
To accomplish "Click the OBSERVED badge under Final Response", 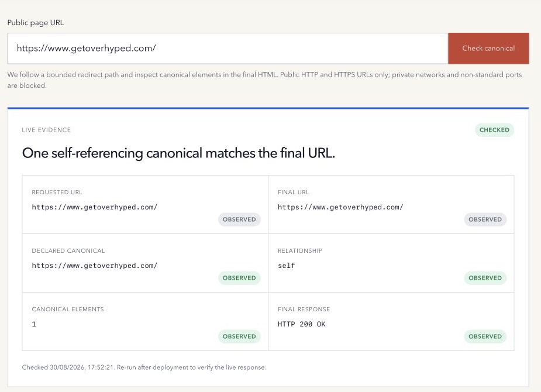I will pos(485,336).
